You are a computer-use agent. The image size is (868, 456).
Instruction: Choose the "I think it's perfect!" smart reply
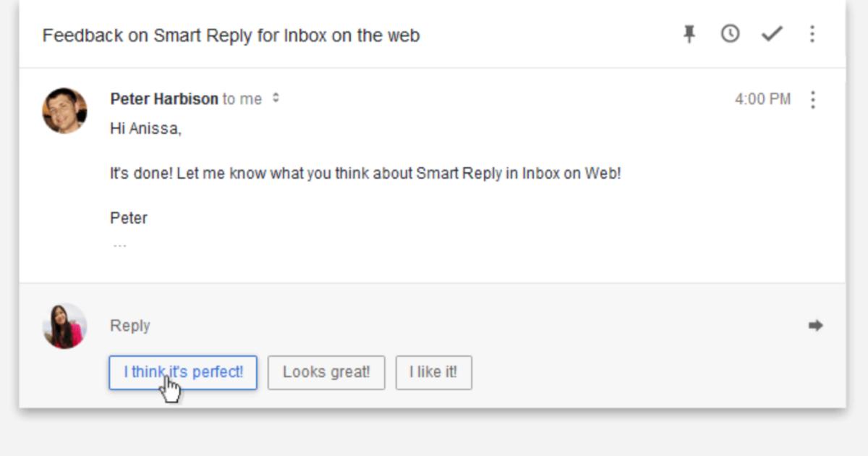[183, 373]
